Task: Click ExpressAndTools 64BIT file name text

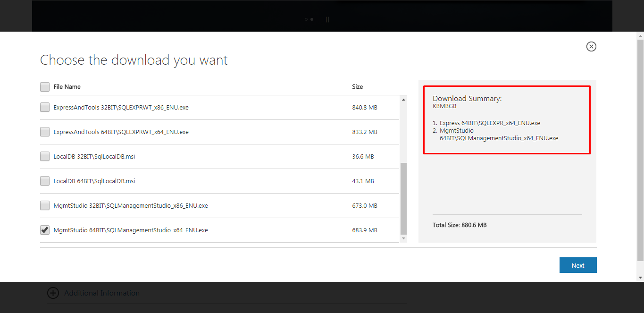Action: [121, 132]
